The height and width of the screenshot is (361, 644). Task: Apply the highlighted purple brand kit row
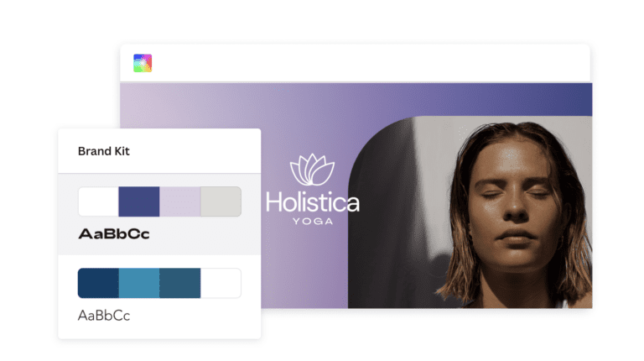tap(159, 214)
